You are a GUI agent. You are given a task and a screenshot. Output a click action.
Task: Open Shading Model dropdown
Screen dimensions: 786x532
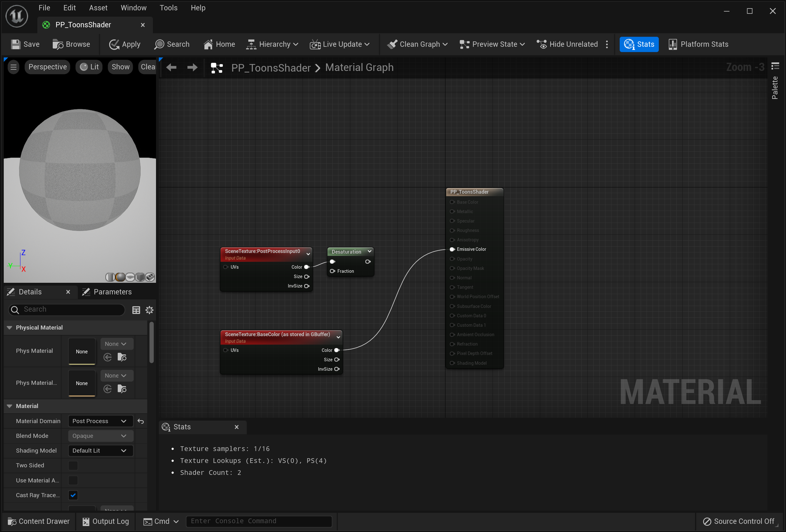[x=100, y=450]
